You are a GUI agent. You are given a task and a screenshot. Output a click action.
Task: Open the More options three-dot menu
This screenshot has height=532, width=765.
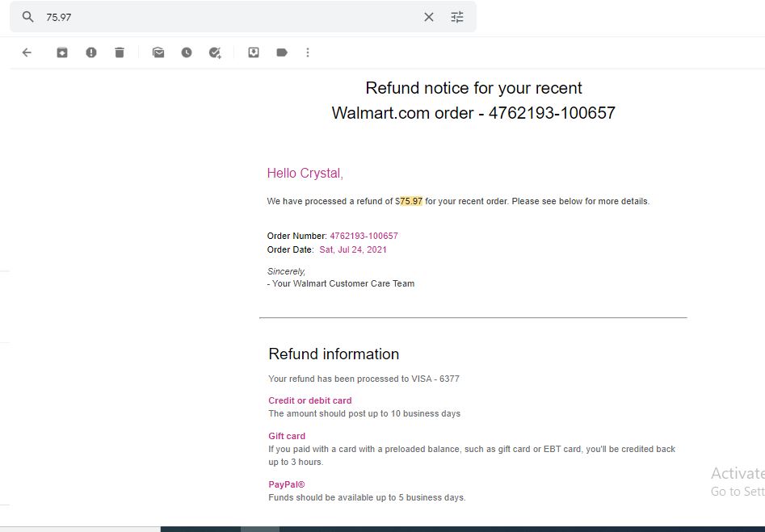point(308,52)
